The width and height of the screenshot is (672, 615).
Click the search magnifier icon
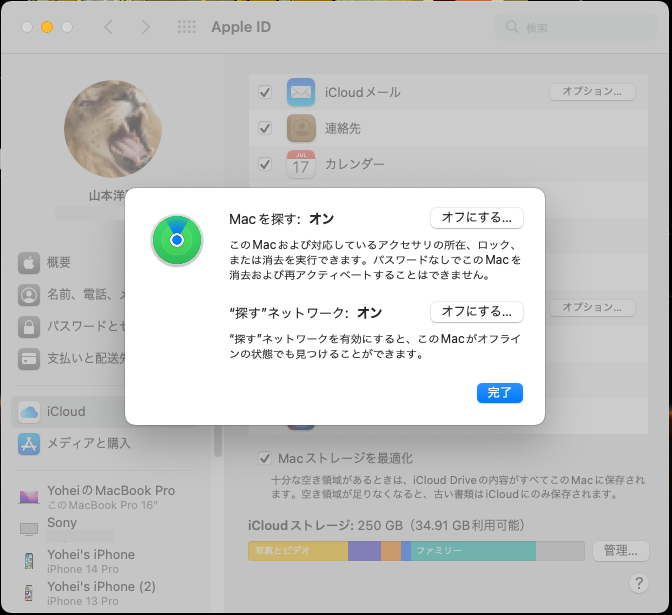coord(512,27)
